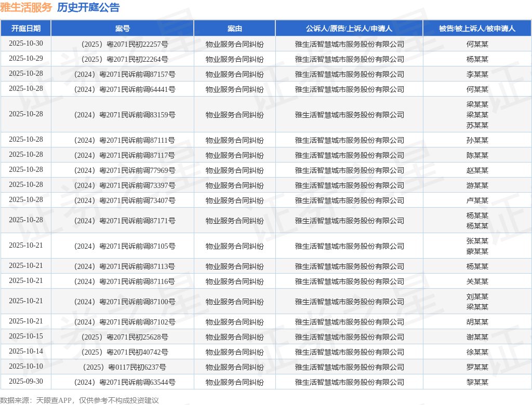Click the date cell 2025-10-14
The image size is (532, 405).
tap(26, 351)
